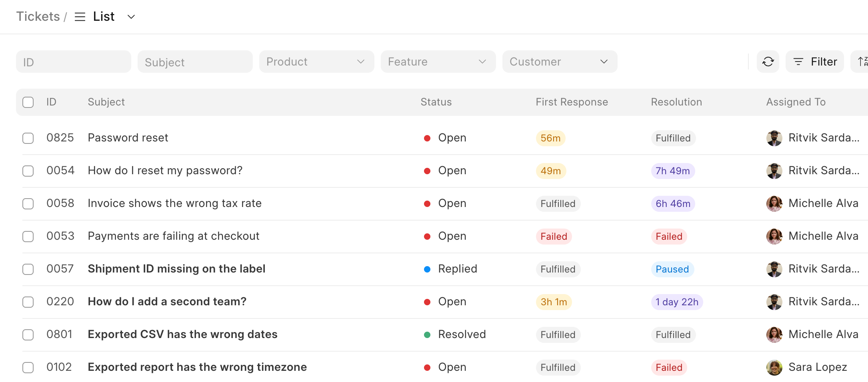Click Sara Lopez assignee name

[818, 367]
